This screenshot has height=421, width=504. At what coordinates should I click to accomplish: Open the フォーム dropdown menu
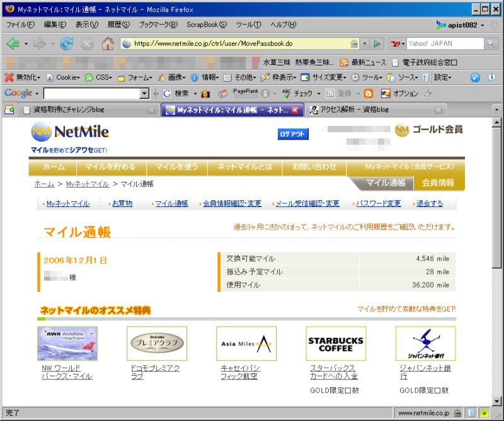pyautogui.click(x=135, y=77)
